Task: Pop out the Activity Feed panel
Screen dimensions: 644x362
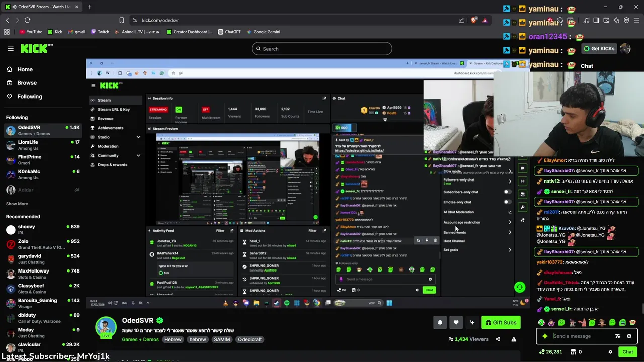Action: [x=231, y=231]
